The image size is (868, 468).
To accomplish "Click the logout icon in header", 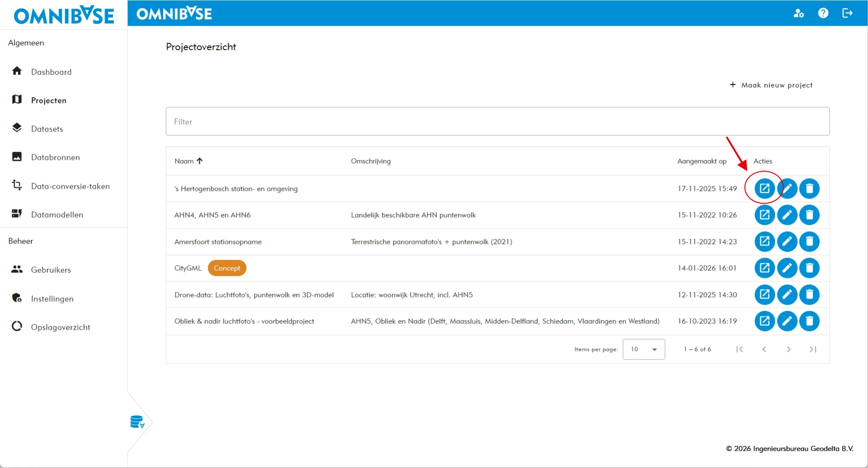I will pyautogui.click(x=847, y=13).
